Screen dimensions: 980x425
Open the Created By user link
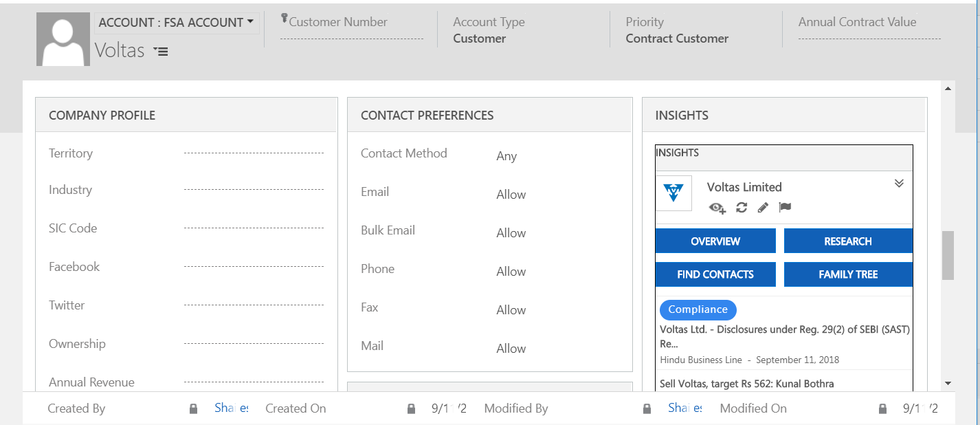[231, 408]
